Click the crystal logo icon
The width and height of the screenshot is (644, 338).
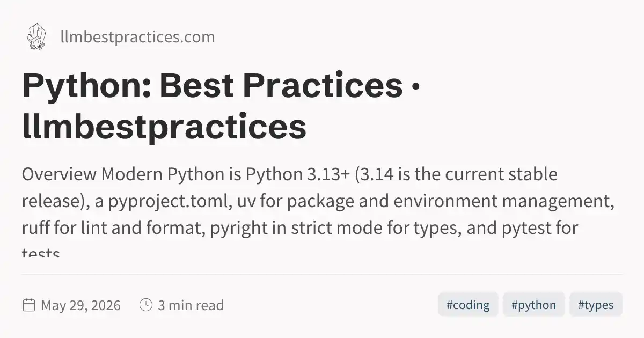[36, 36]
